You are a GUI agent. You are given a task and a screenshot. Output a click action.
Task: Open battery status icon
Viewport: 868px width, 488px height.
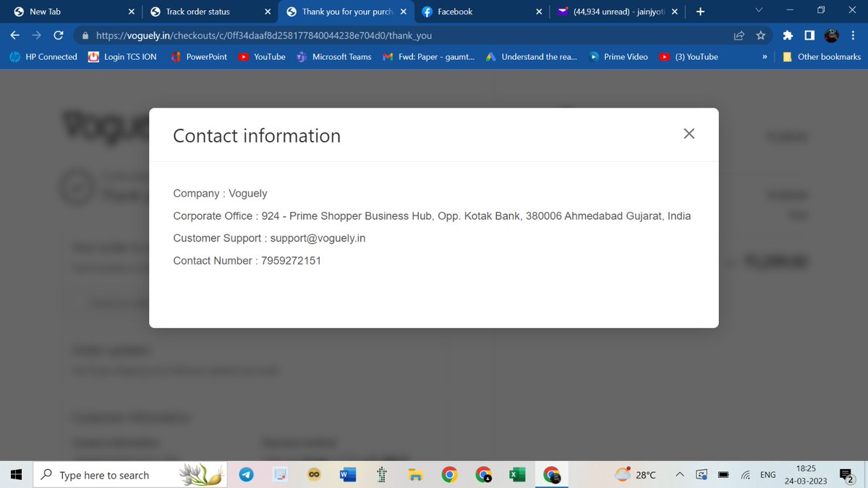point(723,475)
